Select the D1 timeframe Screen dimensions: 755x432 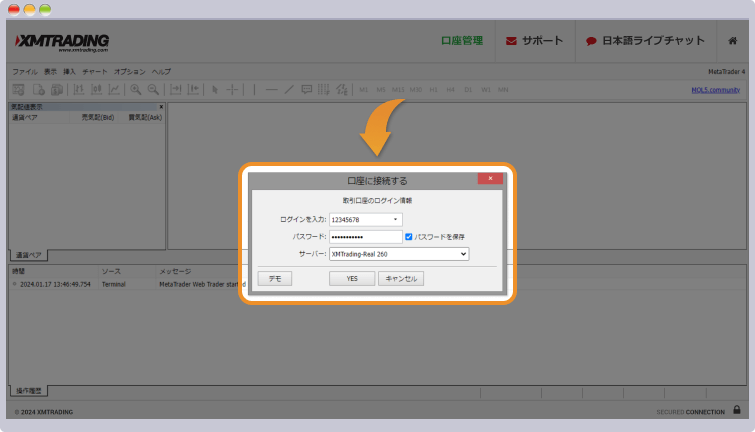click(x=468, y=90)
